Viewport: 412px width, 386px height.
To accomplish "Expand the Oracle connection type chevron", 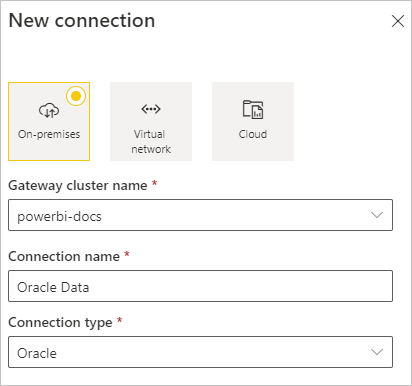I will 377,352.
